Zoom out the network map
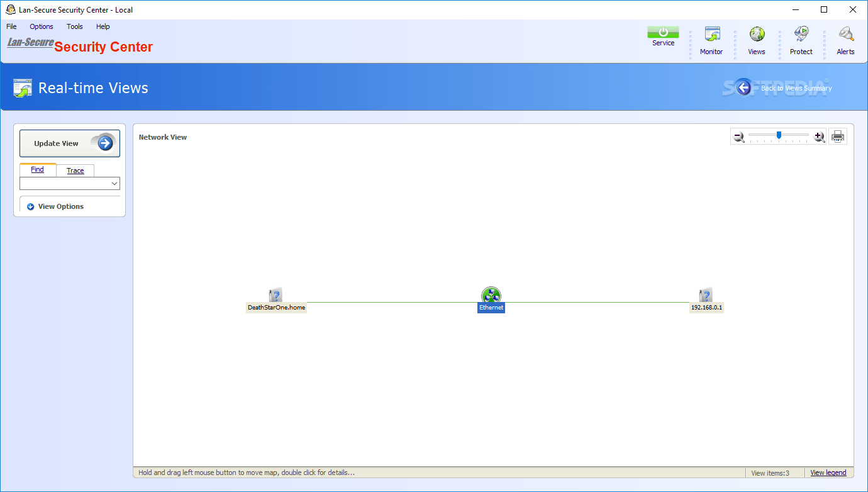Screen dimensions: 868x492 739,137
